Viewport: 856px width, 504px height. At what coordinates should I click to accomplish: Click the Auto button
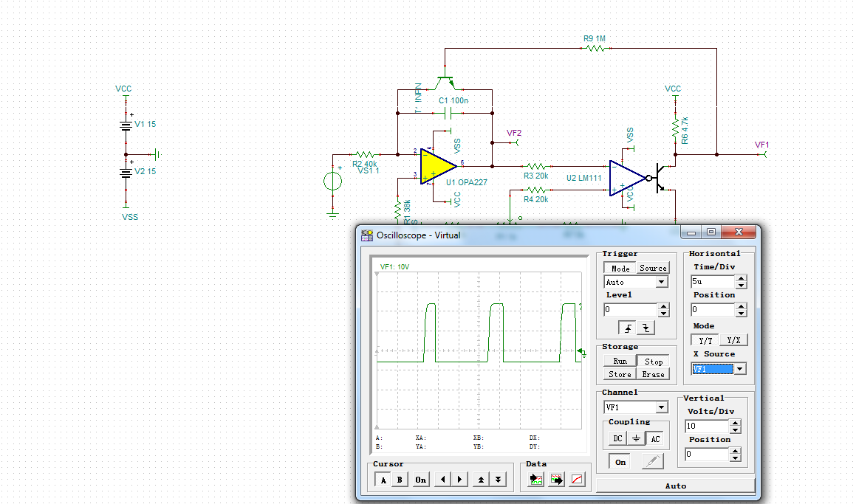[x=675, y=486]
